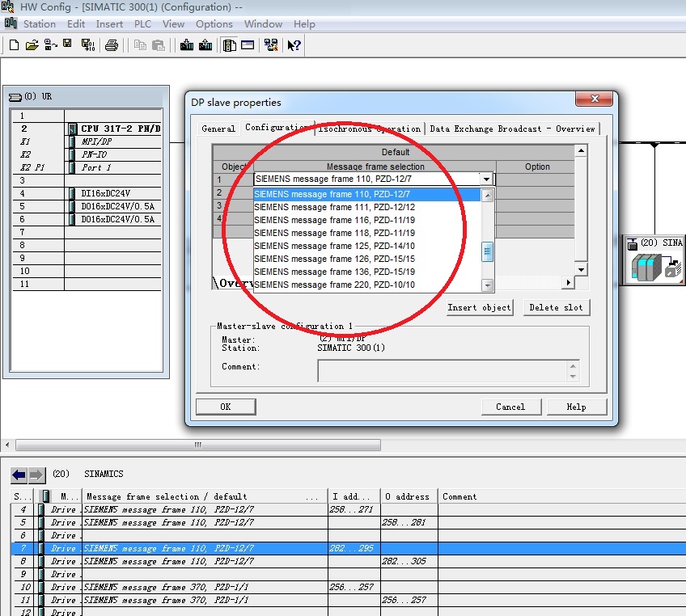686x616 pixels.
Task: Choose SIEMENS message frame 116, PZD-11/19
Action: click(366, 221)
